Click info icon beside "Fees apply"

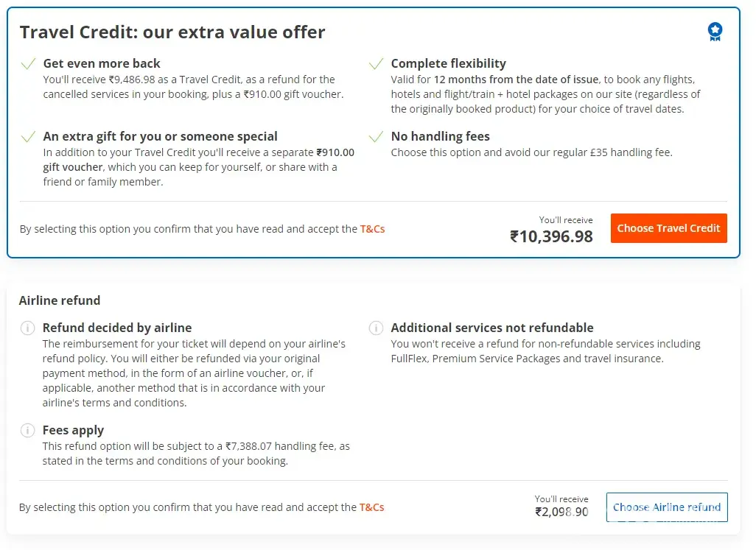point(27,431)
